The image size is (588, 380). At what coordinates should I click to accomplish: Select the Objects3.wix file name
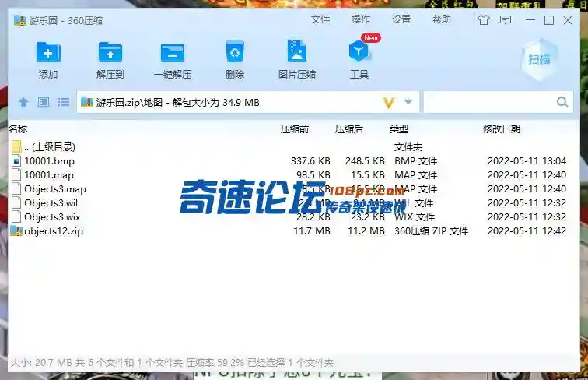pyautogui.click(x=53, y=217)
